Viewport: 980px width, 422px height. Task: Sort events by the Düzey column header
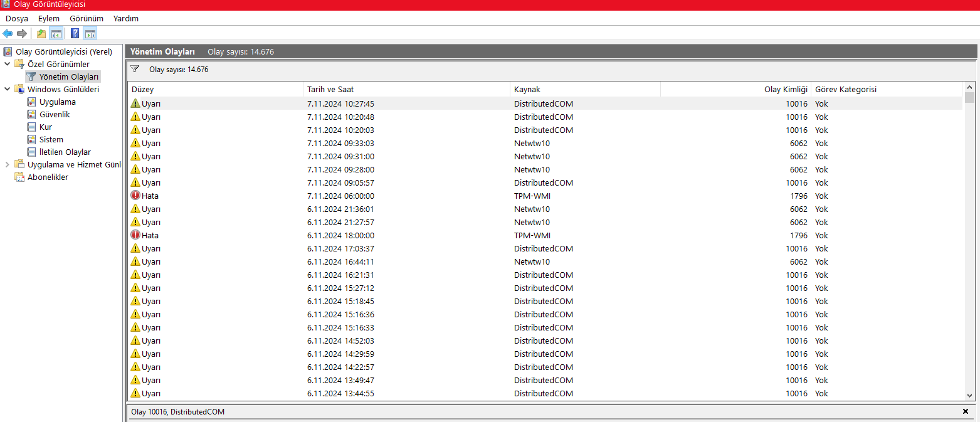(x=215, y=89)
